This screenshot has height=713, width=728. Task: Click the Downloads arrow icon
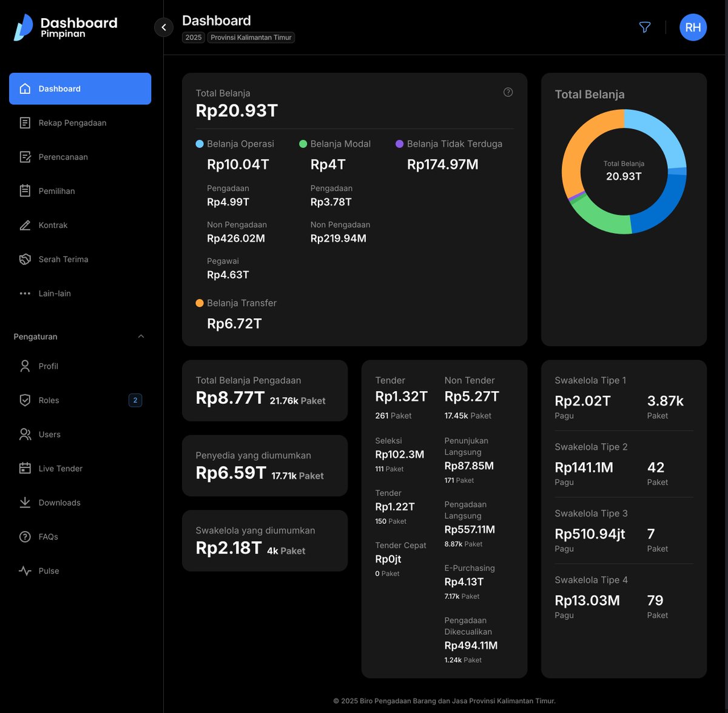pos(25,503)
